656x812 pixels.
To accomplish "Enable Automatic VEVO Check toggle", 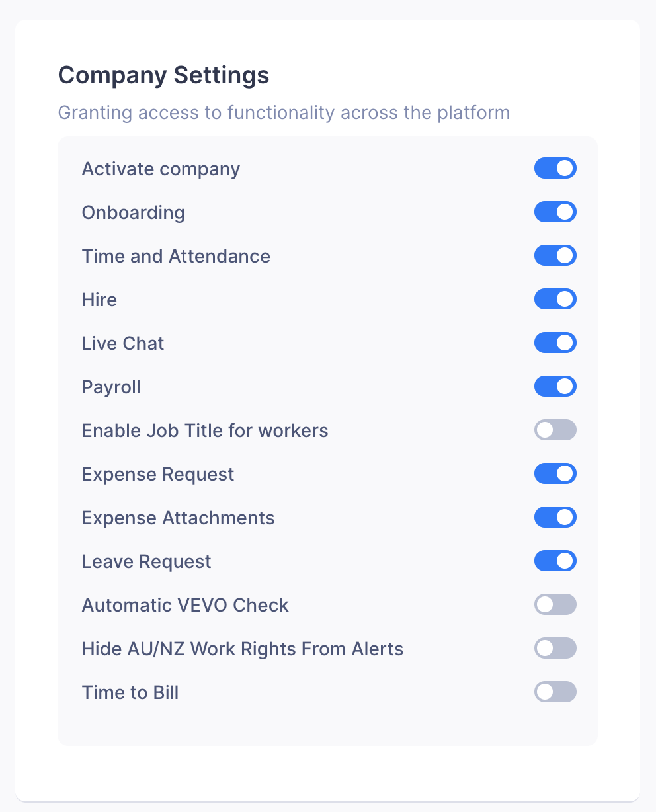I will click(555, 605).
